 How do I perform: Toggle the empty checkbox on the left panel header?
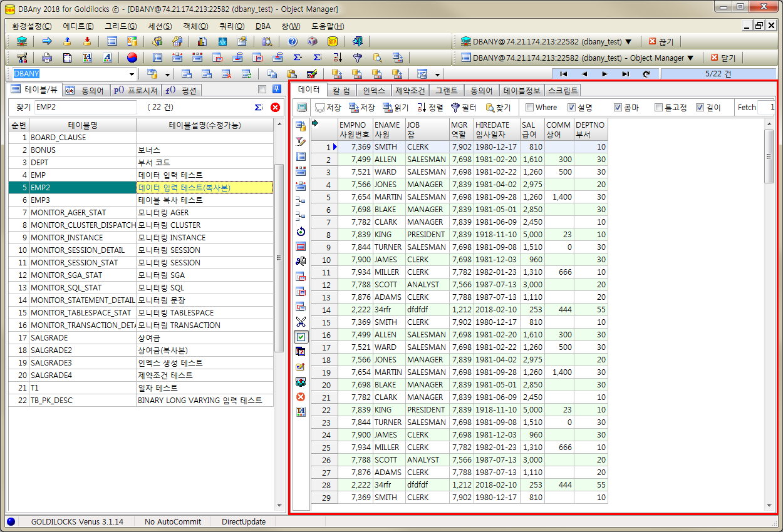click(x=262, y=89)
